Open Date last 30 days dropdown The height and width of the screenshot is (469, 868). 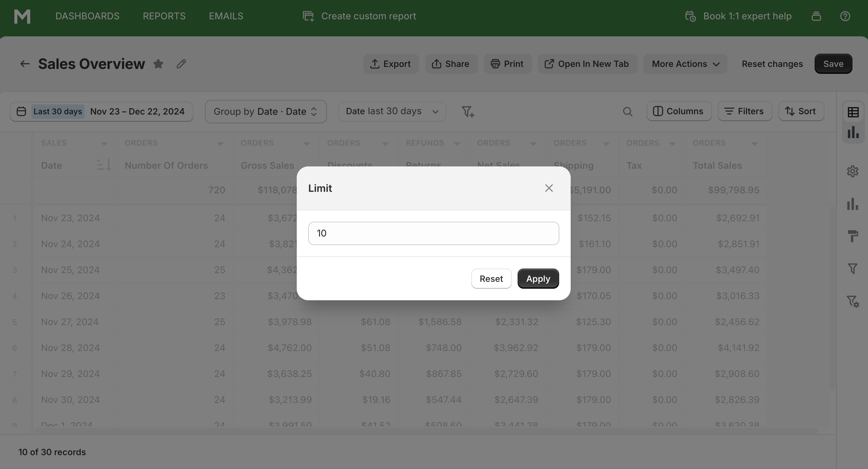(x=392, y=112)
